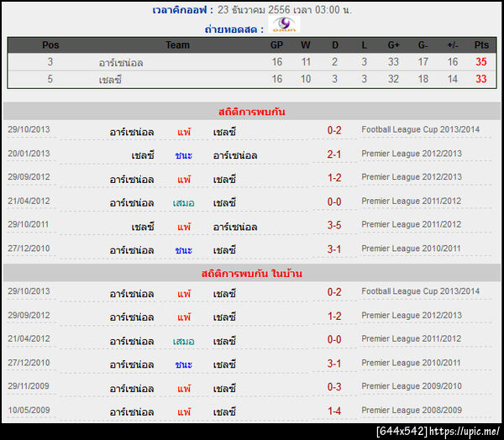Click the 'สถิติการพบกัน' section heading
The width and height of the screenshot is (504, 440).
point(252,112)
